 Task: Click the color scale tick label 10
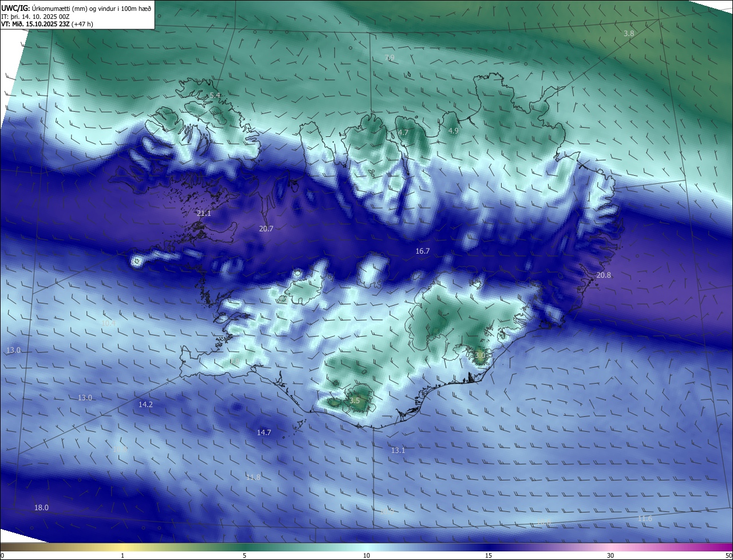[366, 555]
